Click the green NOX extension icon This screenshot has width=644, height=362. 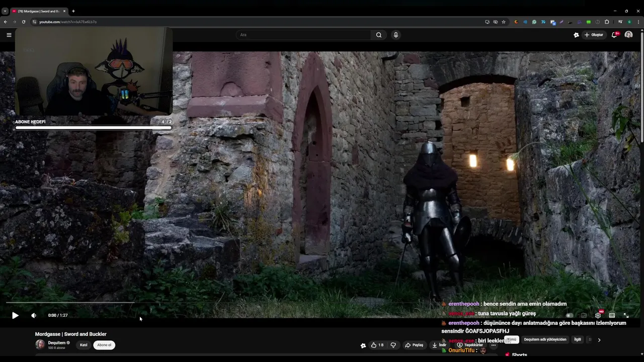589,22
